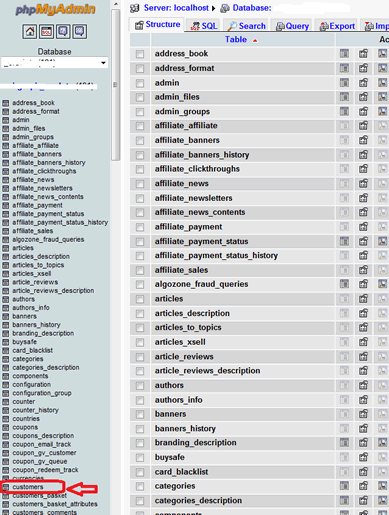Image resolution: width=389 pixels, height=515 pixels.
Task: Browse the admin_groups table icon
Action: [344, 111]
